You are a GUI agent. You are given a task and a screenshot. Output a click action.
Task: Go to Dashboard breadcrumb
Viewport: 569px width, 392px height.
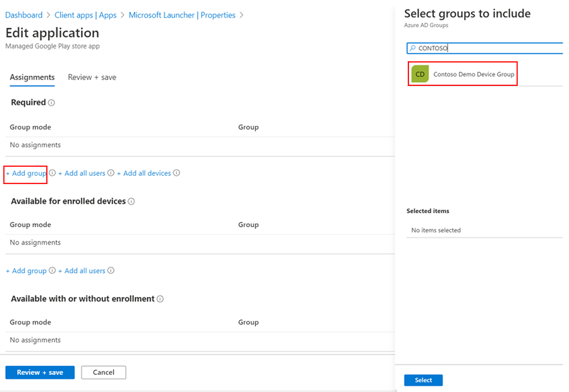pyautogui.click(x=24, y=15)
